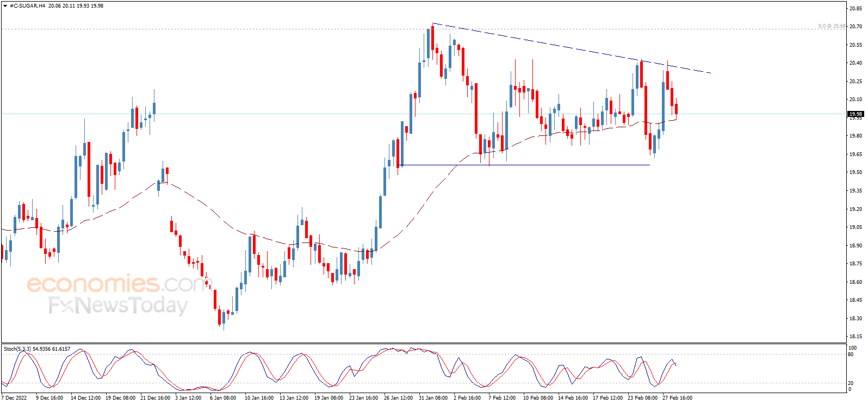The image size is (868, 404).
Task: Select the dashed blue descending trendline
Action: click(571, 48)
